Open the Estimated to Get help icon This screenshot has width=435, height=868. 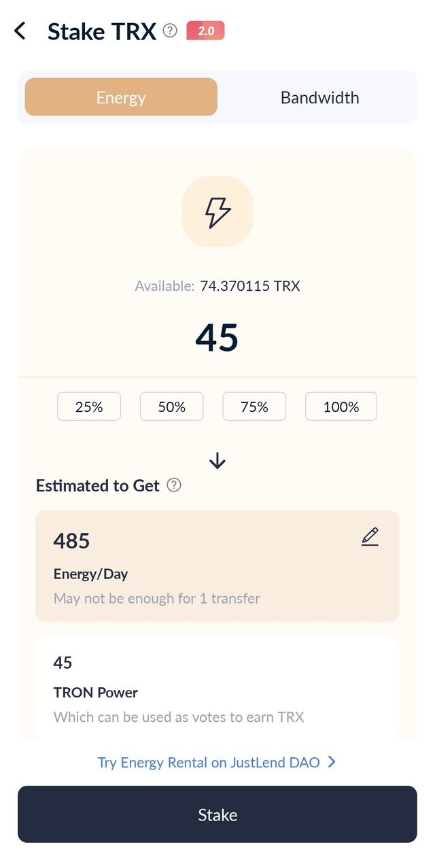click(x=174, y=485)
